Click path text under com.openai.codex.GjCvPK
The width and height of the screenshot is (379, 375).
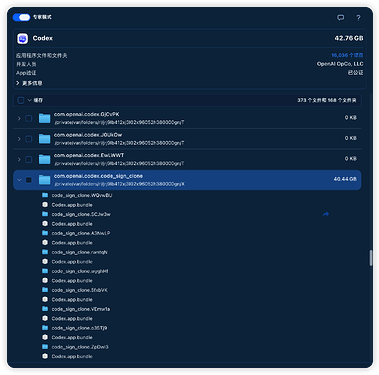point(119,123)
